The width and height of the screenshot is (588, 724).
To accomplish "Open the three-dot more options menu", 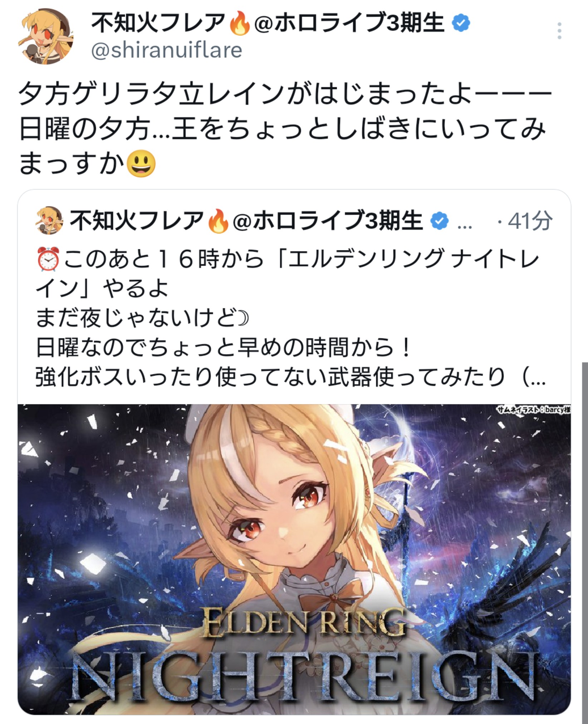I will tap(559, 31).
